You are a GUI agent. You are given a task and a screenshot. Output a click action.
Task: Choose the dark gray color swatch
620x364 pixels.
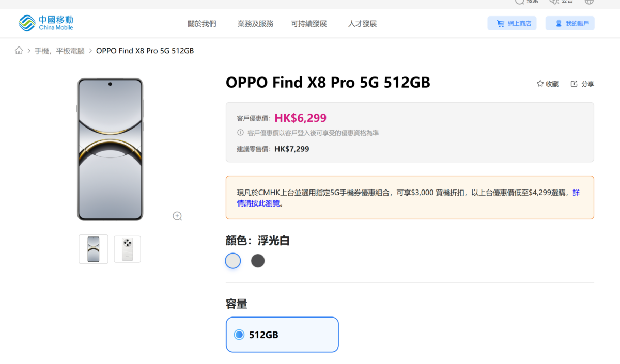click(x=258, y=261)
